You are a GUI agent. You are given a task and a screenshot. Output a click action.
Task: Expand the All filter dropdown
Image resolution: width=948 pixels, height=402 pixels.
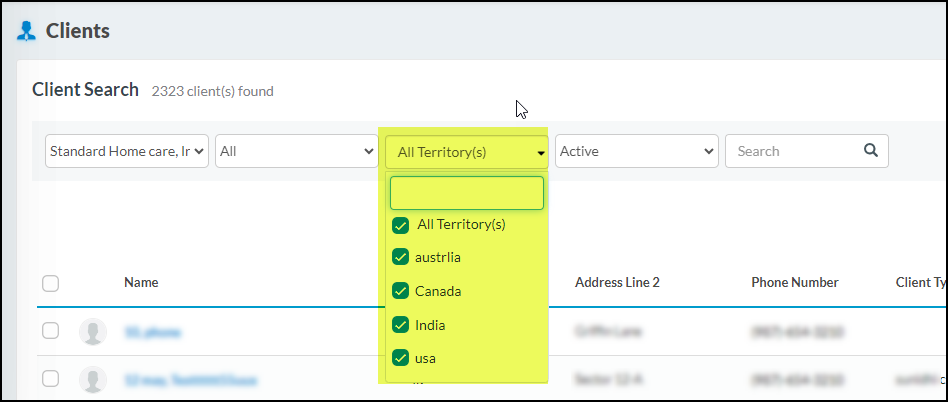[x=297, y=151]
